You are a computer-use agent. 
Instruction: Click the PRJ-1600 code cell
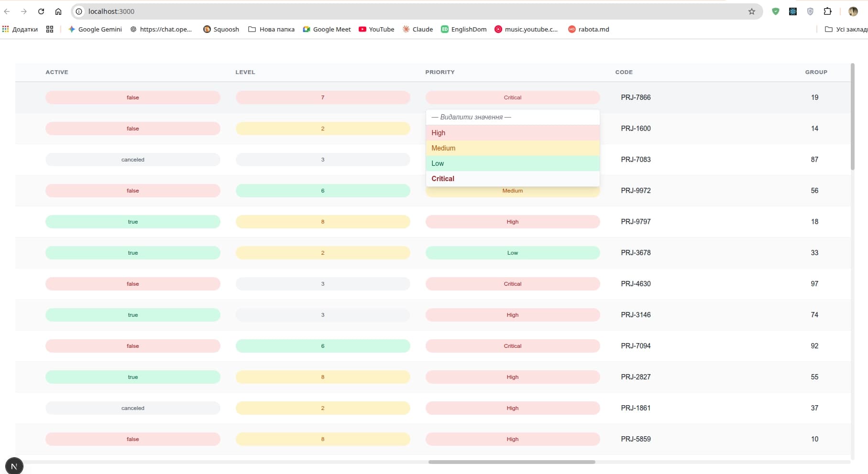(x=636, y=129)
